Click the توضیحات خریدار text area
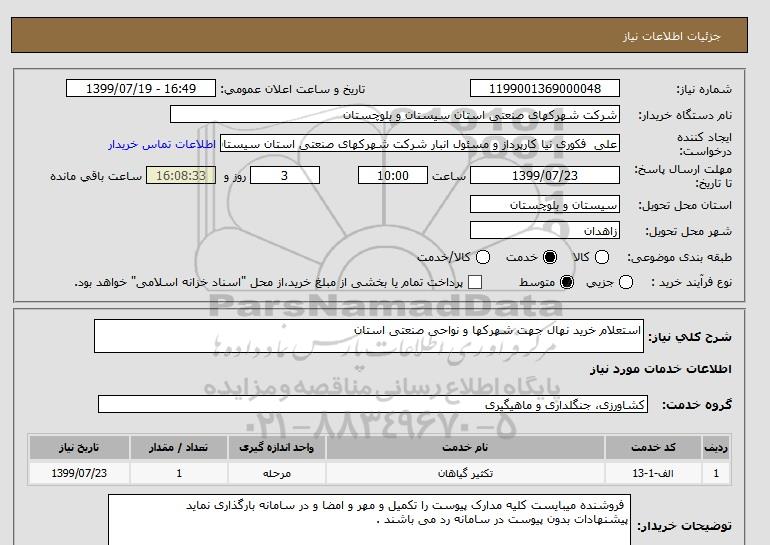The width and height of the screenshot is (770, 545). pyautogui.click(x=369, y=520)
